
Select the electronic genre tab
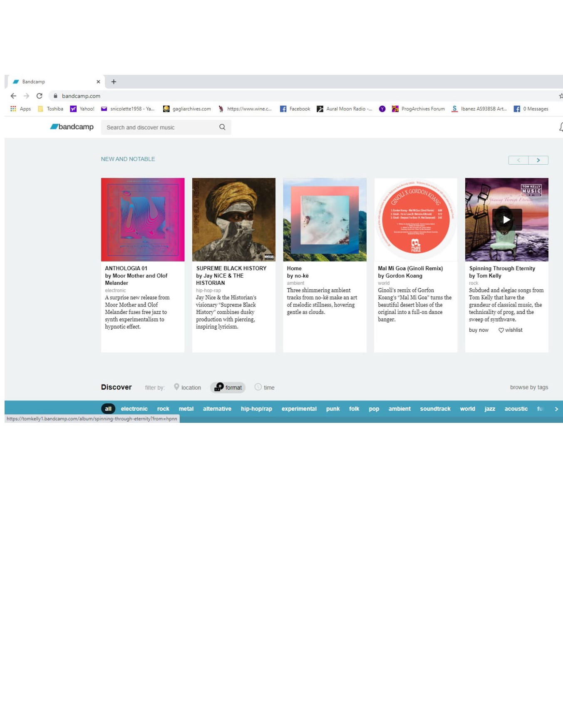point(134,409)
